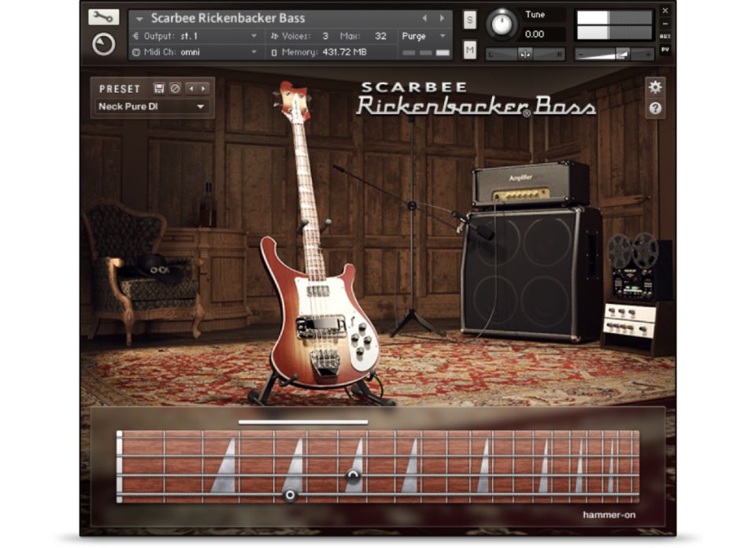Open the Midi Ch omni dropdown
The width and height of the screenshot is (756, 548).
195,52
